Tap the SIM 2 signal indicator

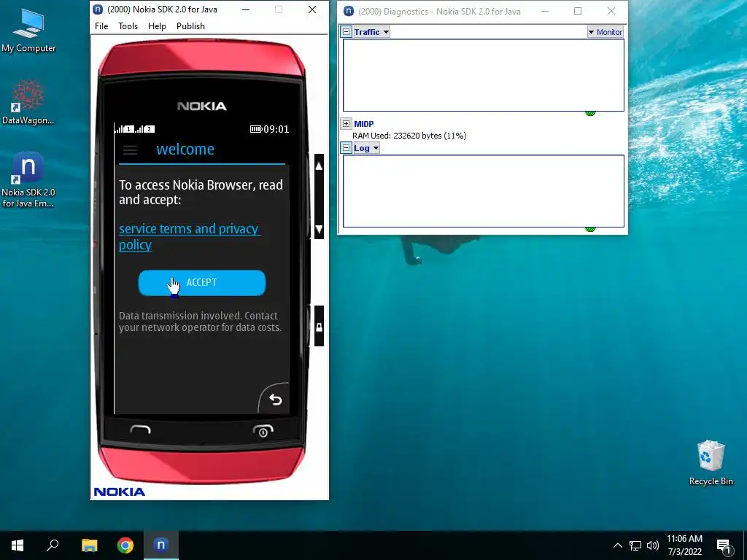[145, 128]
